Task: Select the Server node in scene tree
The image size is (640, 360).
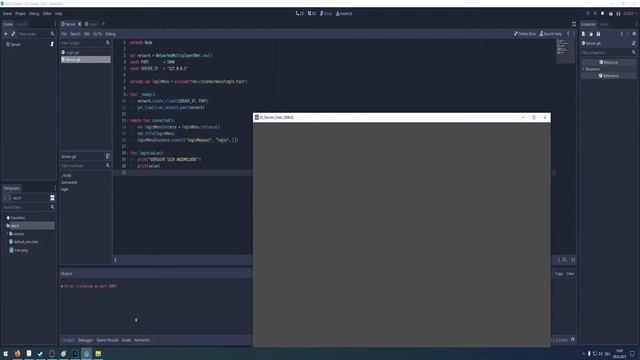Action: (16, 44)
